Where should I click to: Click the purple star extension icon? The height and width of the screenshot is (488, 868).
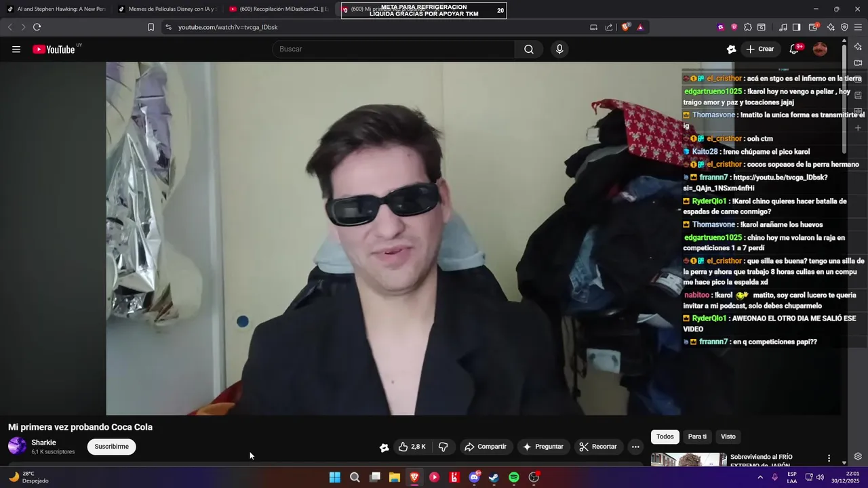tap(720, 27)
